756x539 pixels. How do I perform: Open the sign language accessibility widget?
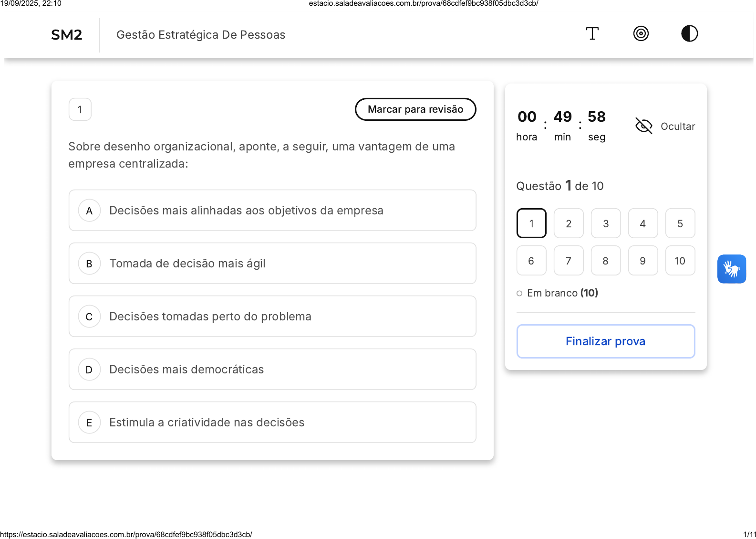point(731,269)
